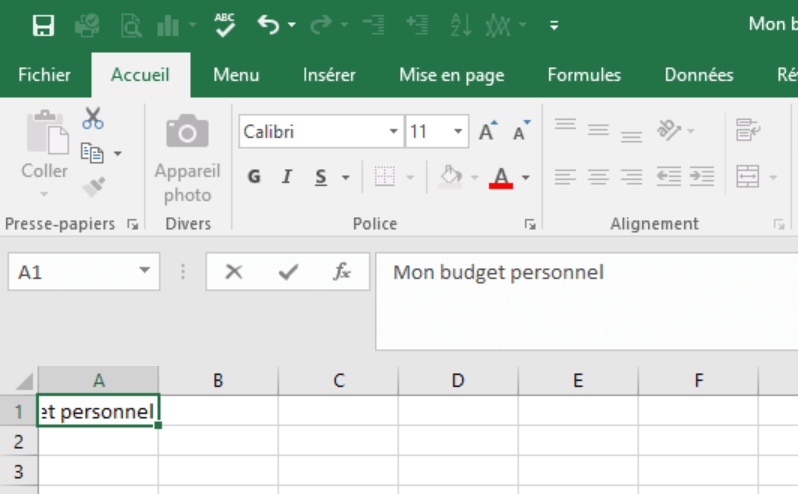The image size is (798, 494).
Task: Click the Undo arrow icon
Action: 267,25
